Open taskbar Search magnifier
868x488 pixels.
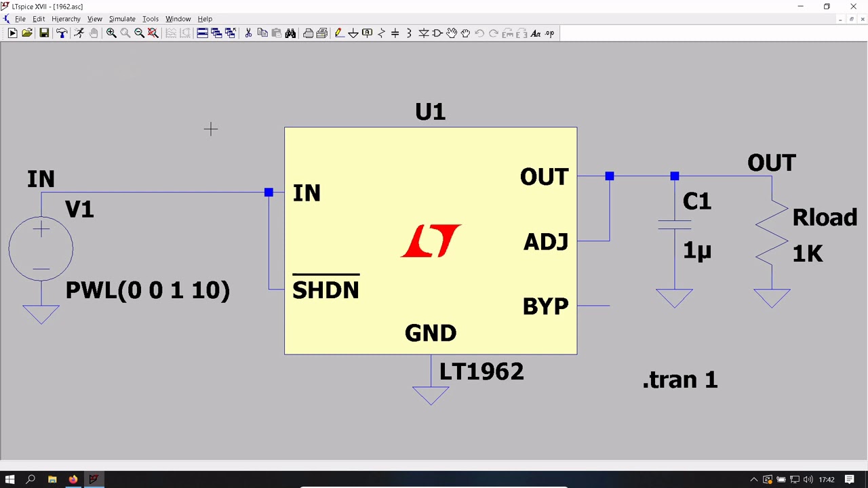point(31,480)
